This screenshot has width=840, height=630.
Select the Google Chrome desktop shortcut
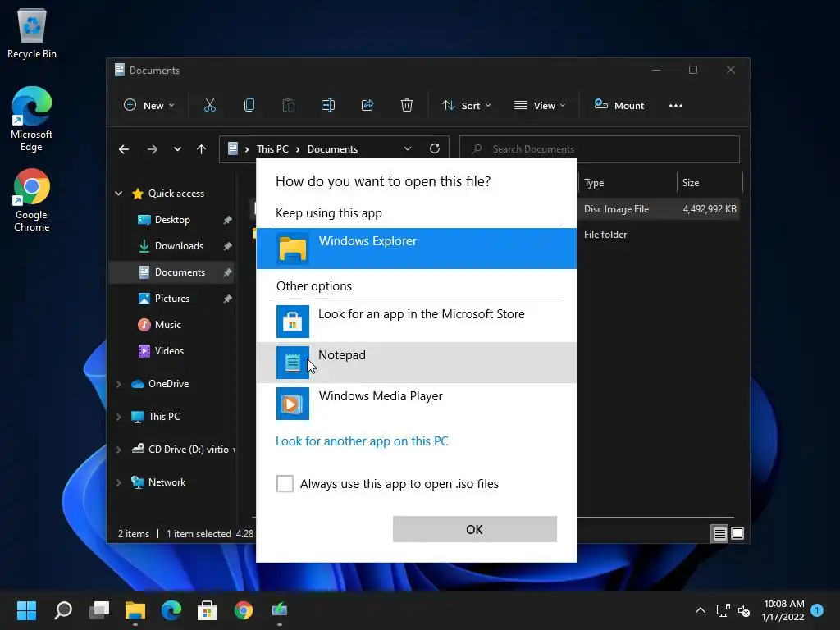(32, 200)
